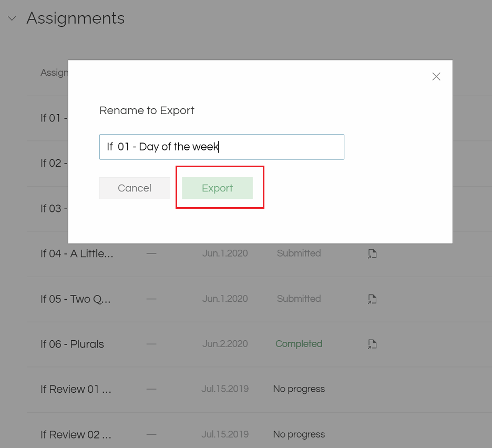Click export icon for If 05 row

(x=372, y=299)
